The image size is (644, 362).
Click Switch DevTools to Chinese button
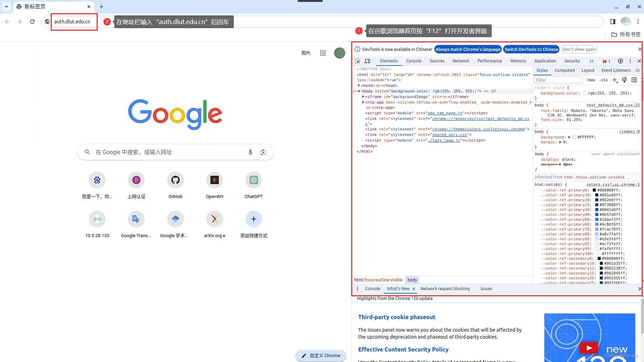coord(531,50)
